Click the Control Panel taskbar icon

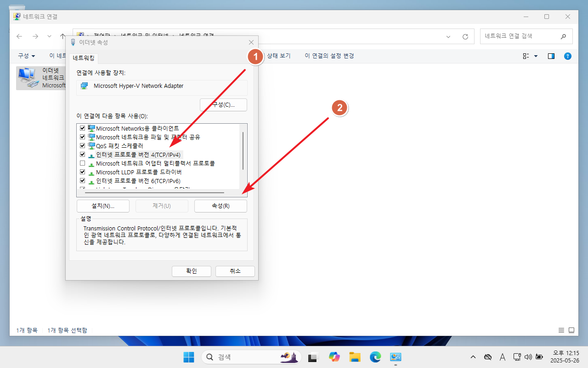coord(396,357)
